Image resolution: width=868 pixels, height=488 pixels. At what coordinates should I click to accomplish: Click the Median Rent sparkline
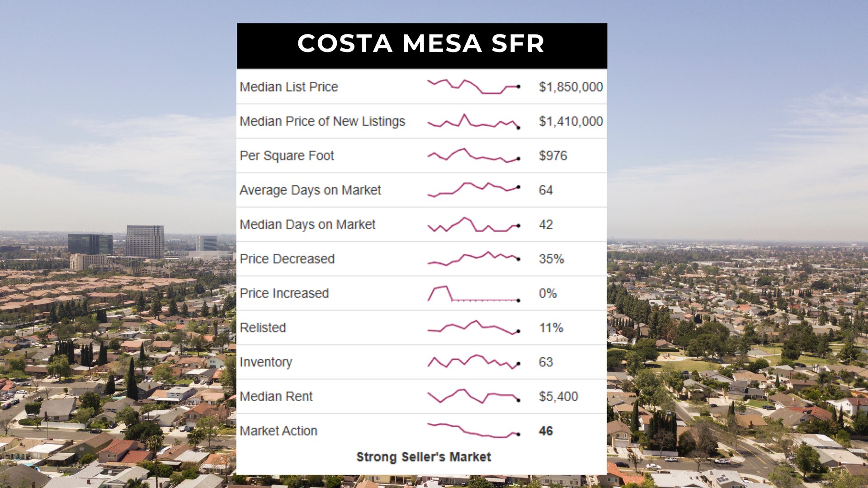tap(473, 396)
